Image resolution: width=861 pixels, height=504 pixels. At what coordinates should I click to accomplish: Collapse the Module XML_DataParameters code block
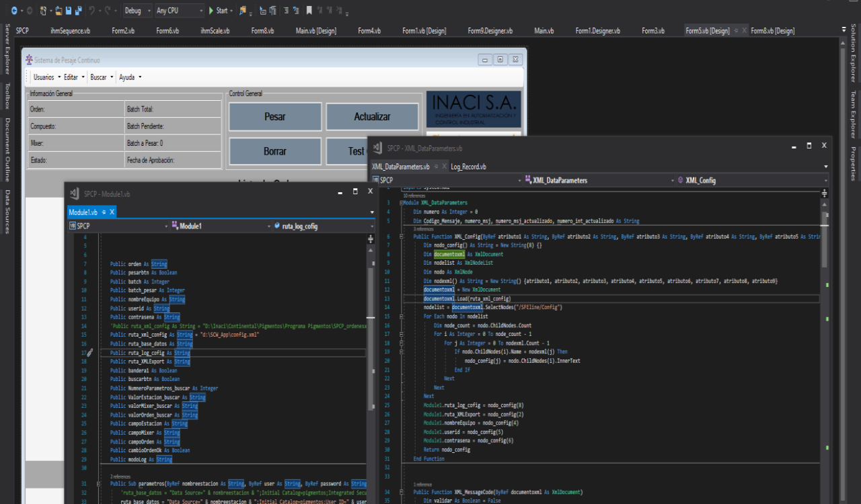(402, 202)
